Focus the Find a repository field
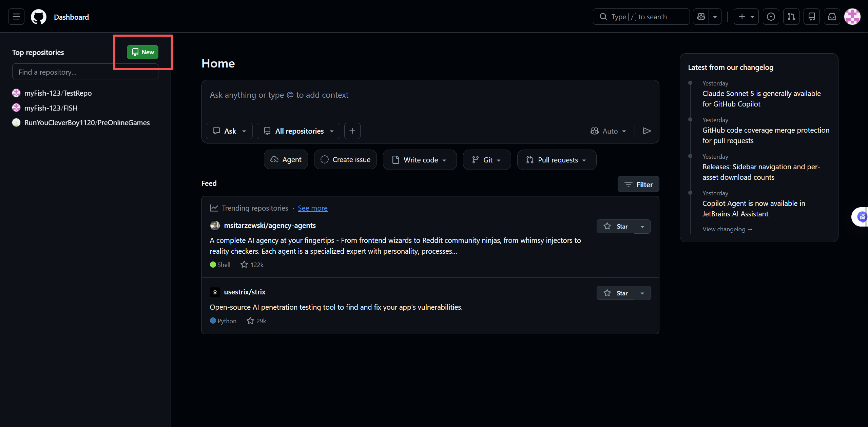Image resolution: width=868 pixels, height=427 pixels. 85,72
